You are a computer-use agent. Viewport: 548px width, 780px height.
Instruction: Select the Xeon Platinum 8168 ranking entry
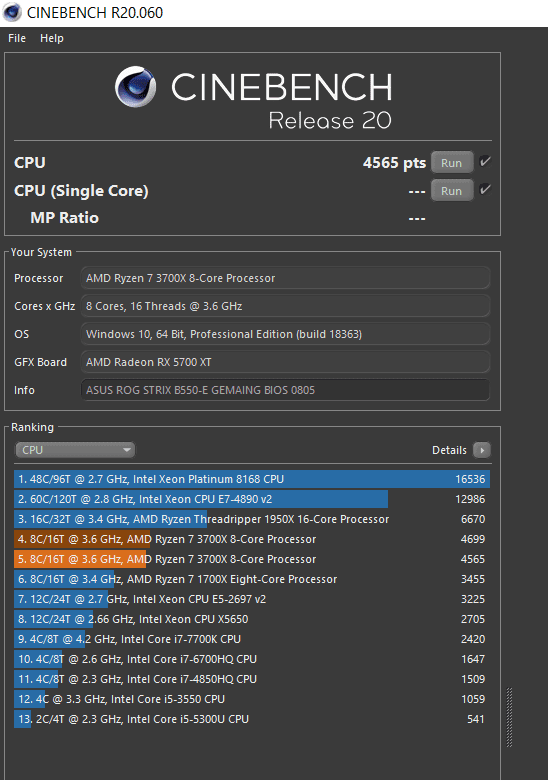(252, 479)
